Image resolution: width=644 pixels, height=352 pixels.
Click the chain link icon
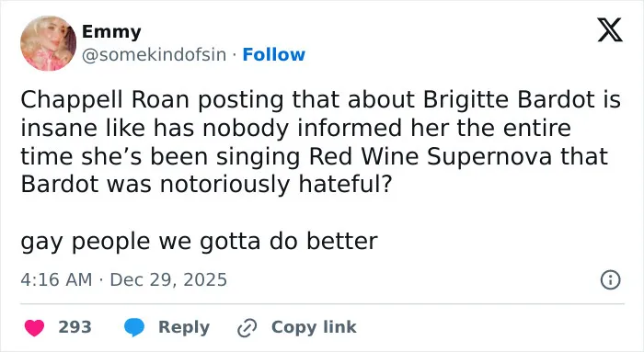click(x=247, y=327)
